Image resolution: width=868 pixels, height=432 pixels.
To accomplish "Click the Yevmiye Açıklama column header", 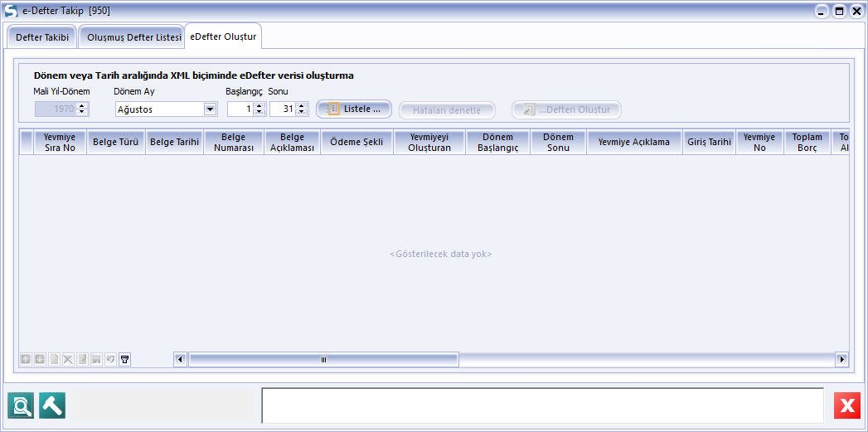I will (633, 142).
